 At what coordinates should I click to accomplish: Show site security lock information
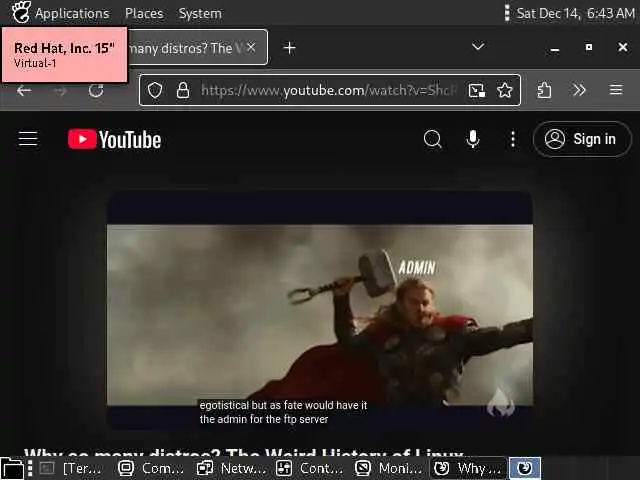click(x=183, y=90)
